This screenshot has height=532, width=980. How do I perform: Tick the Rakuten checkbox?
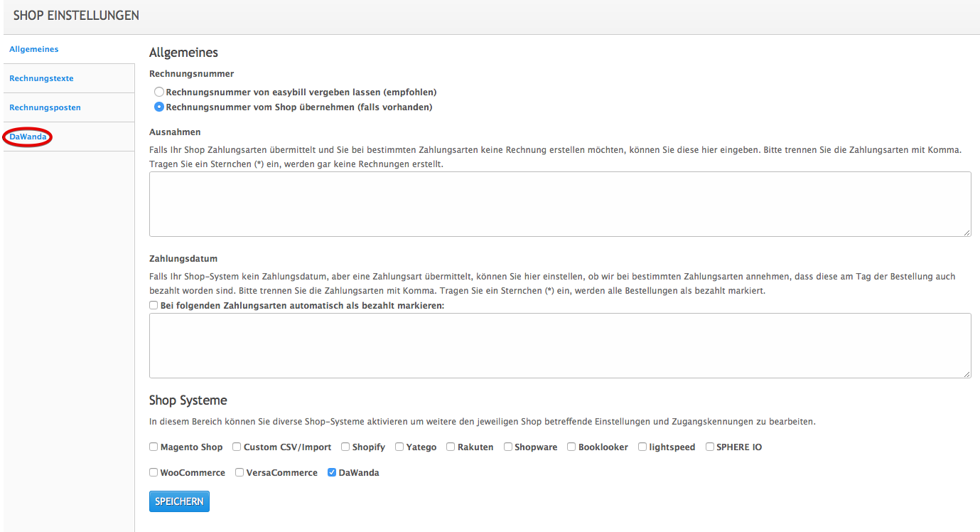tap(451, 447)
